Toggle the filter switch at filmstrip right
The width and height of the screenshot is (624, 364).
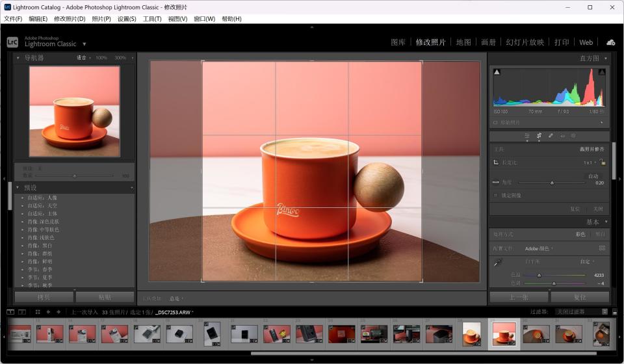[x=615, y=312]
